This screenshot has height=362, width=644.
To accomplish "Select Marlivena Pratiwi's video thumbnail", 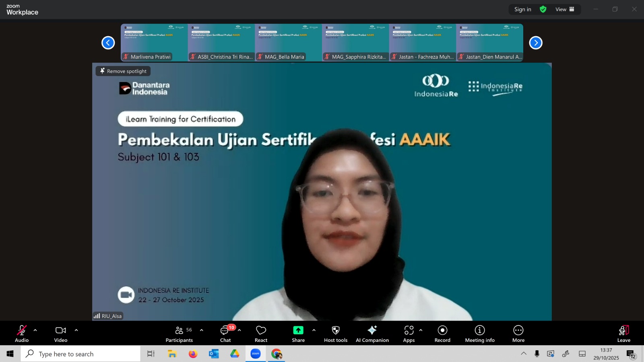I will coord(154,42).
